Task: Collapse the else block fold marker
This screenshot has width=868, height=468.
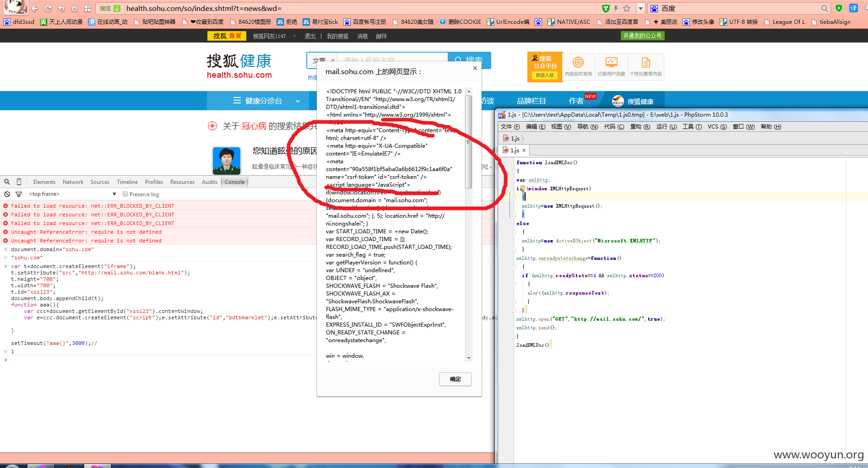Action: click(514, 232)
